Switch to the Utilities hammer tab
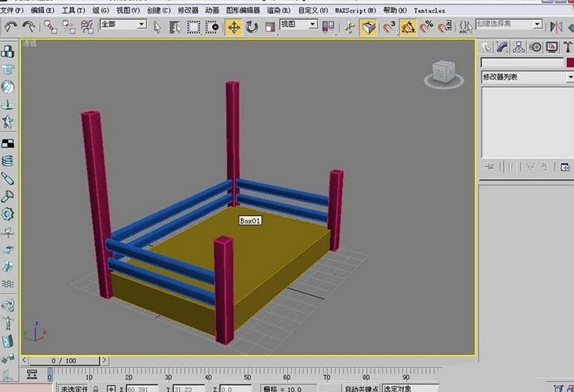Viewport: 574px width, 392px height. click(568, 47)
